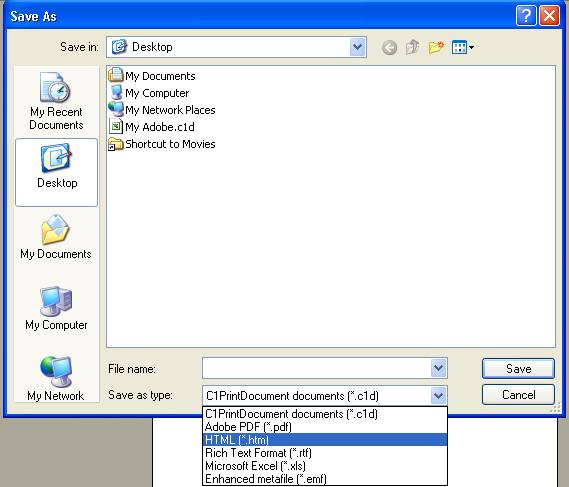Open the Shortcut to Movies folder
The width and height of the screenshot is (569, 487).
[x=162, y=144]
